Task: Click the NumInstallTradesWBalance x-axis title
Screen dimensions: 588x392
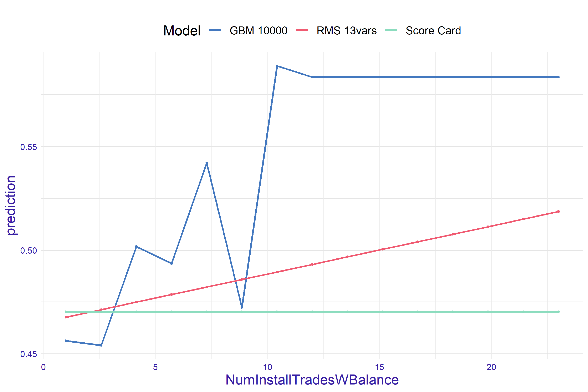Action: [x=312, y=380]
